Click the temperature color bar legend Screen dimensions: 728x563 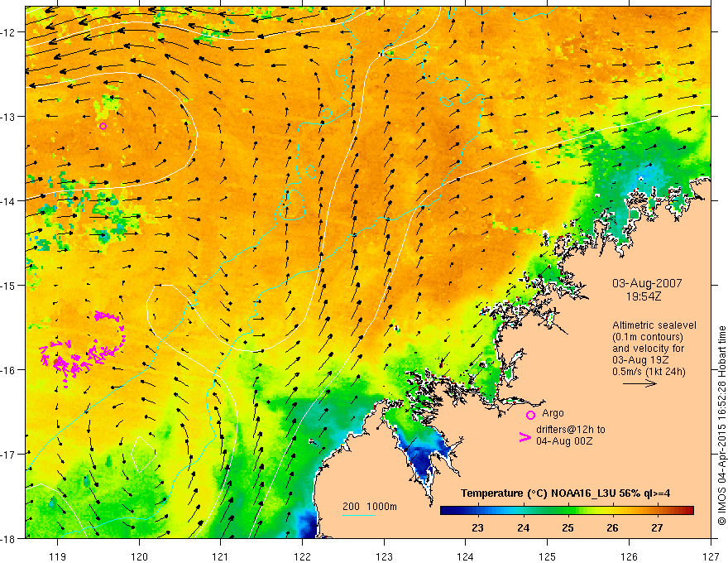coord(567,510)
